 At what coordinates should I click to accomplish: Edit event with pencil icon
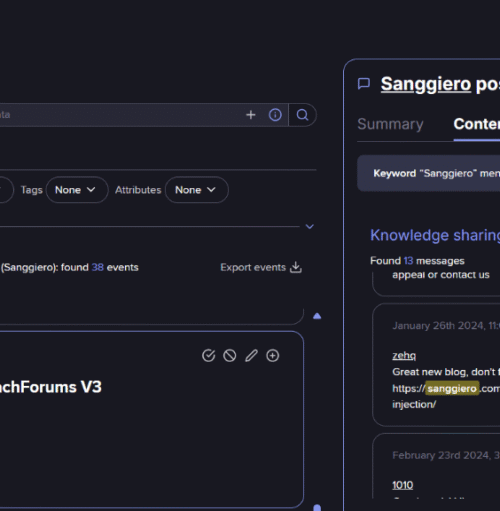click(x=251, y=356)
